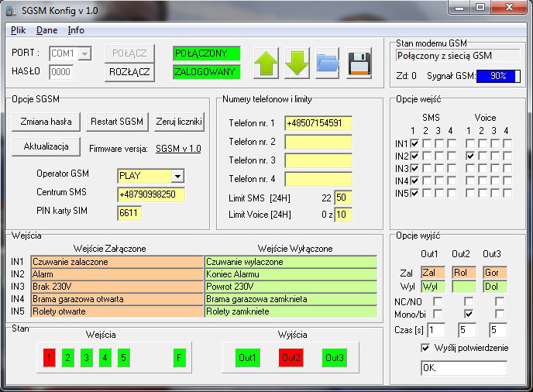Uncheck Mono/bi checkbox for Out2
This screenshot has width=533, height=392.
click(469, 314)
